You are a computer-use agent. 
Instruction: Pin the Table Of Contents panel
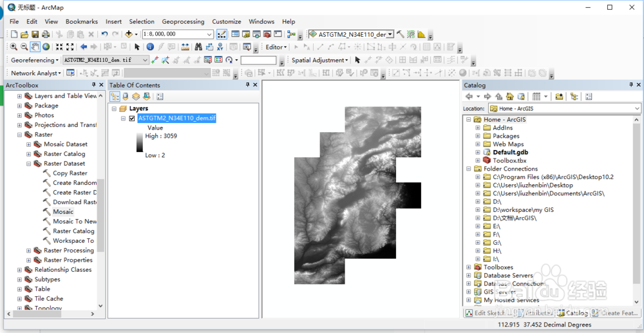point(248,84)
